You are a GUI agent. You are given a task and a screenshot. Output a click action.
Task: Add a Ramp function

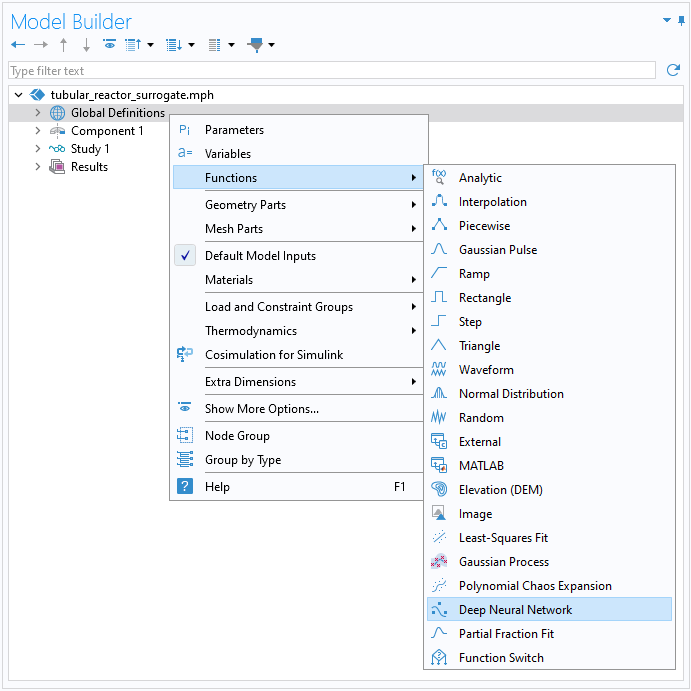click(x=549, y=274)
